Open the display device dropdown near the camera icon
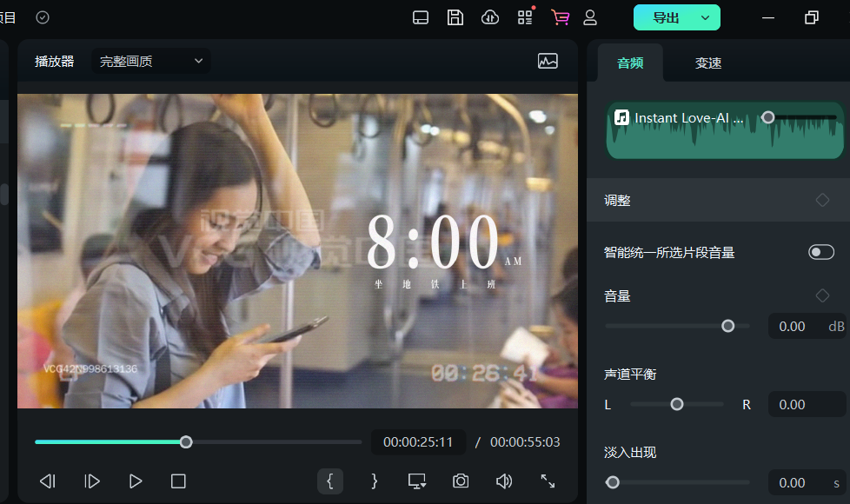This screenshot has width=850, height=504. pos(416,481)
